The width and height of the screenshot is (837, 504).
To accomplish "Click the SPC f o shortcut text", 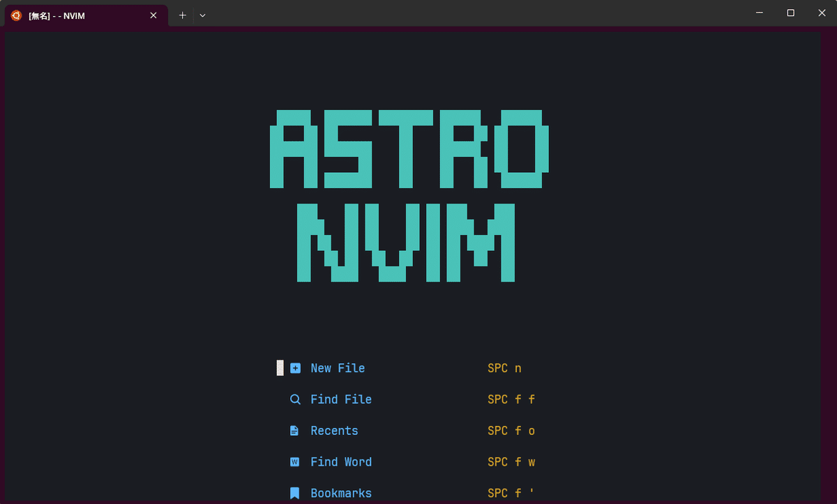I will [x=511, y=431].
